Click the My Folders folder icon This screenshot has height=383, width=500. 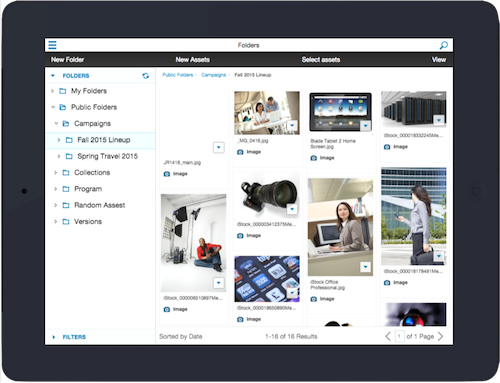62,91
